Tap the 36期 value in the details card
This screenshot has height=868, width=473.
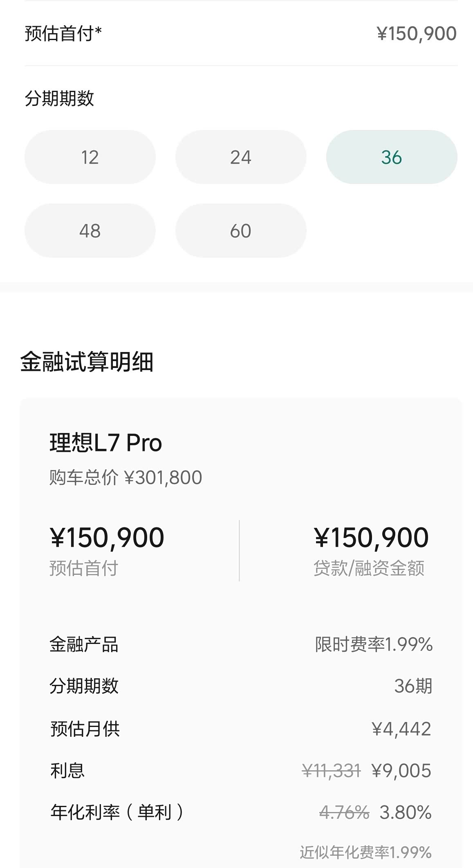pyautogui.click(x=413, y=686)
